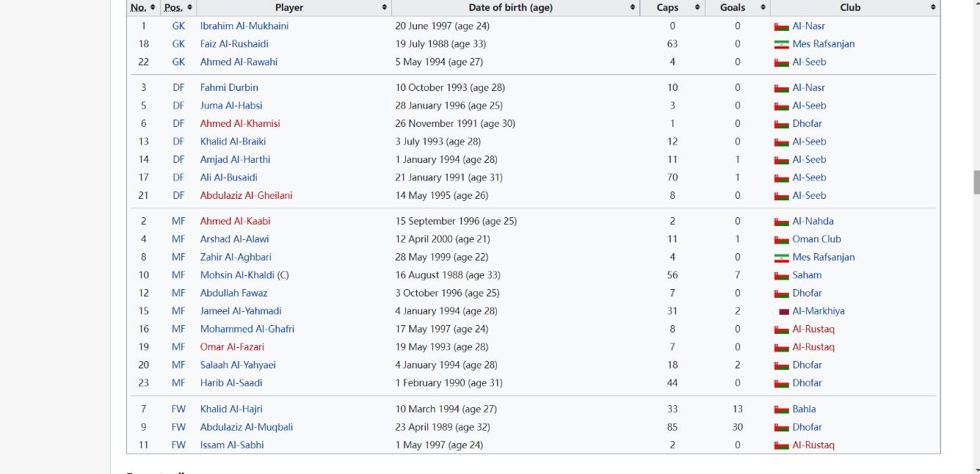The image size is (980, 474).
Task: Click the FW link in Khalid Al-Hajri's row
Action: tap(178, 409)
